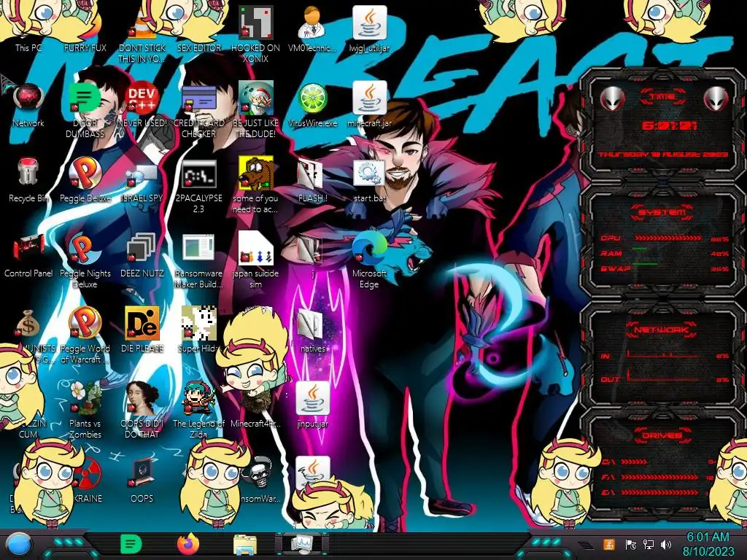Select the lwjgl_util.jar file
747x560 pixels.
pyautogui.click(x=369, y=29)
